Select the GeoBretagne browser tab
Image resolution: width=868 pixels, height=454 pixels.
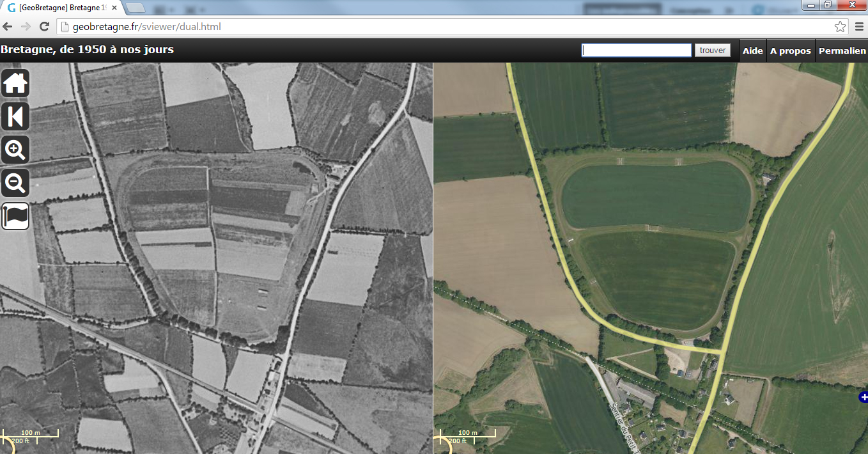point(61,8)
